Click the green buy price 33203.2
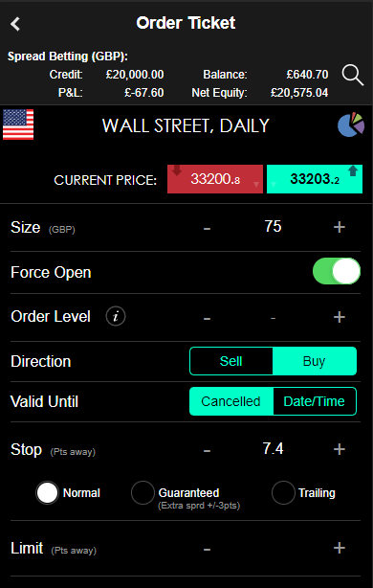373x588 pixels. click(x=315, y=179)
